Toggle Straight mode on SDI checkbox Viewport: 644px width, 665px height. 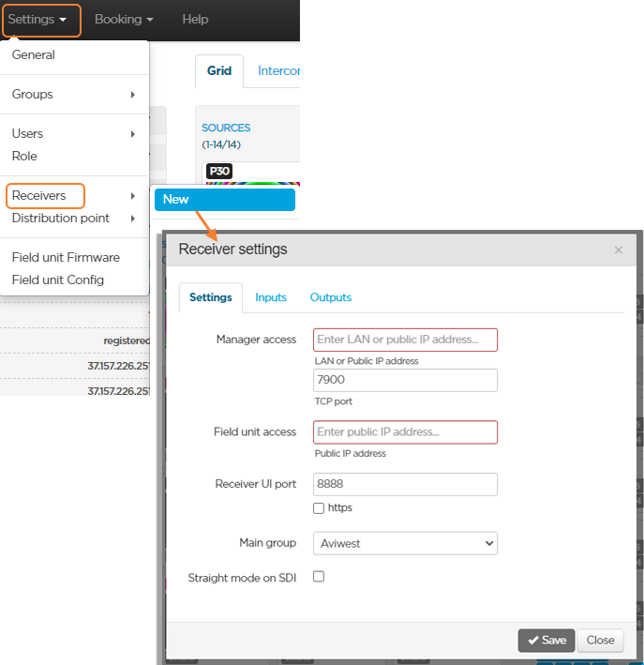pos(319,577)
